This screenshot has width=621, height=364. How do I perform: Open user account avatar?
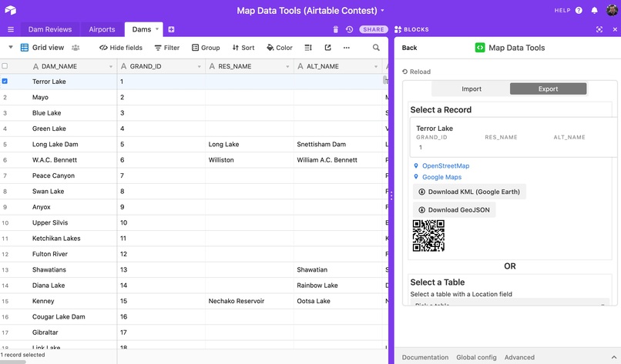pyautogui.click(x=612, y=10)
